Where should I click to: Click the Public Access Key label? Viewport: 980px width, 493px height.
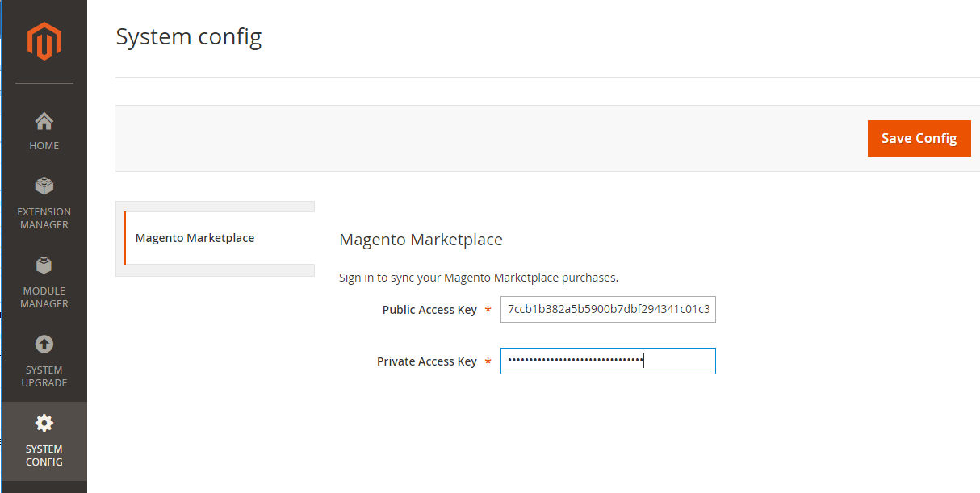[x=429, y=310]
